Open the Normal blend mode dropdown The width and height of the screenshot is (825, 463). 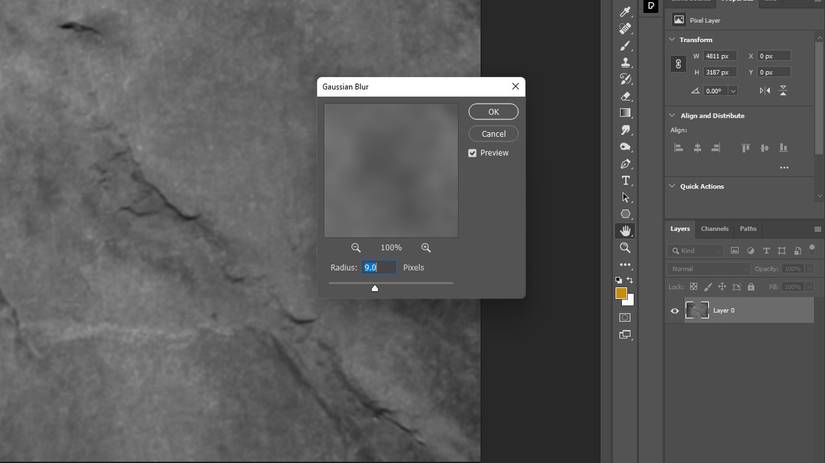click(709, 269)
